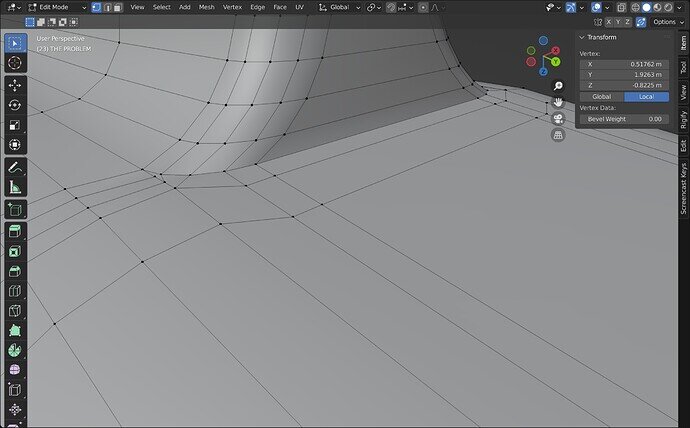Select the Cursor tool
This screenshot has height=428, width=690.
click(15, 62)
